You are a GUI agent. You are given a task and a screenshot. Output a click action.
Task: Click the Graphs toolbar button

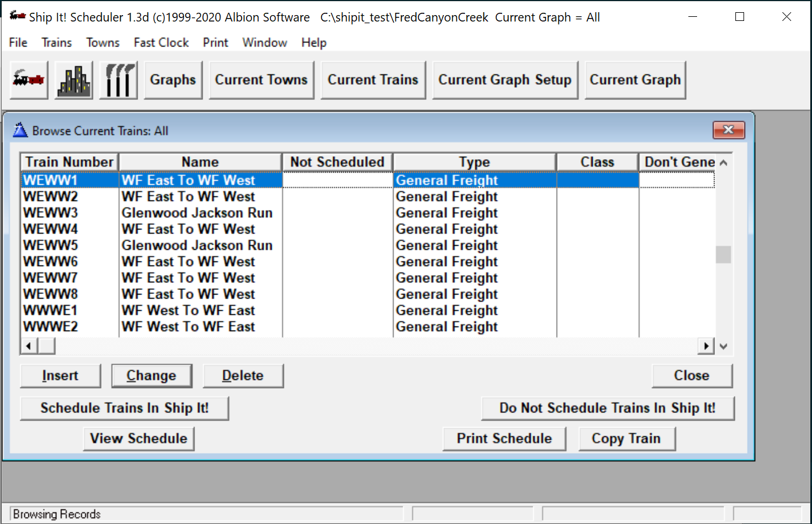point(173,80)
